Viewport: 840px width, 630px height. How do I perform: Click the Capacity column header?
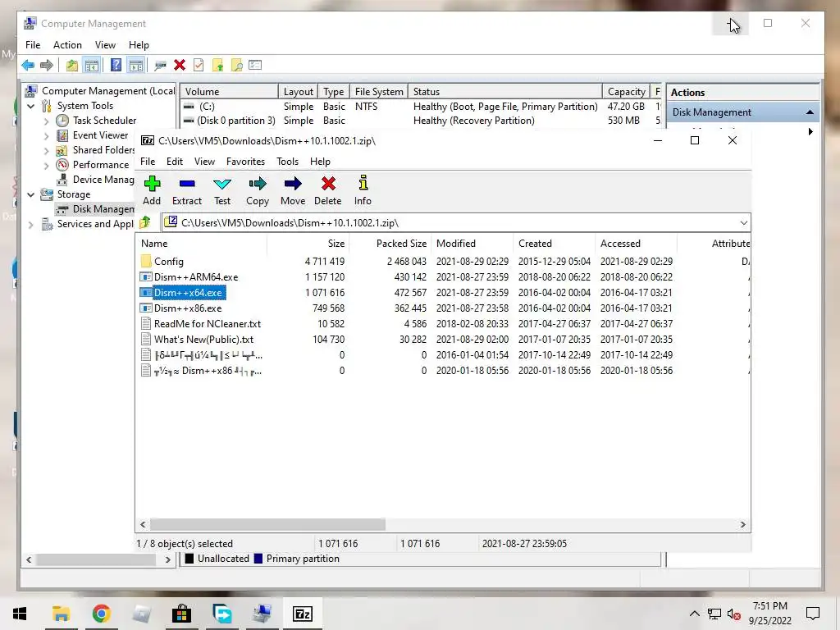coord(626,92)
